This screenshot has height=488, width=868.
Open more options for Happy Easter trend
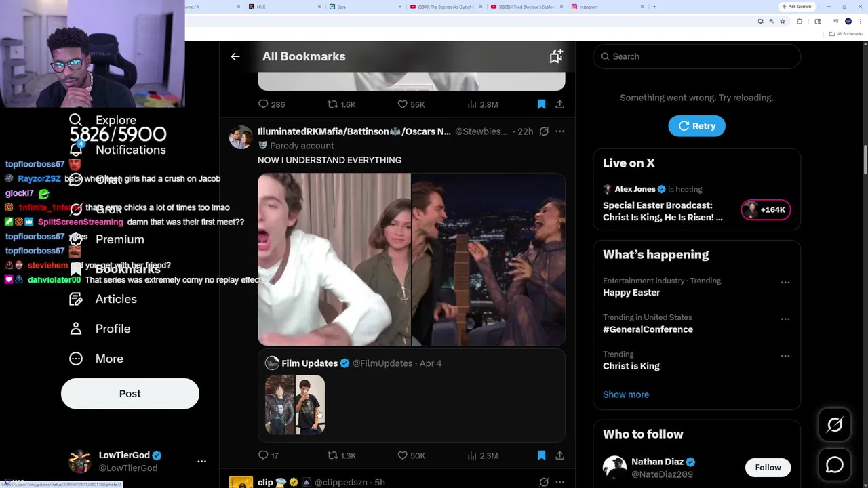[785, 282]
